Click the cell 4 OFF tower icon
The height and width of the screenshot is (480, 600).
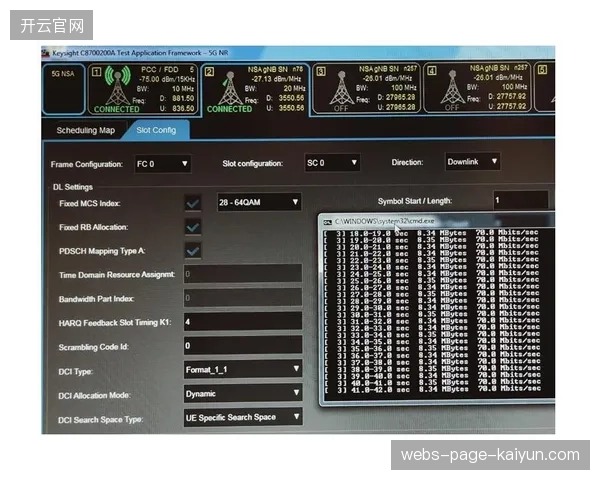(452, 87)
